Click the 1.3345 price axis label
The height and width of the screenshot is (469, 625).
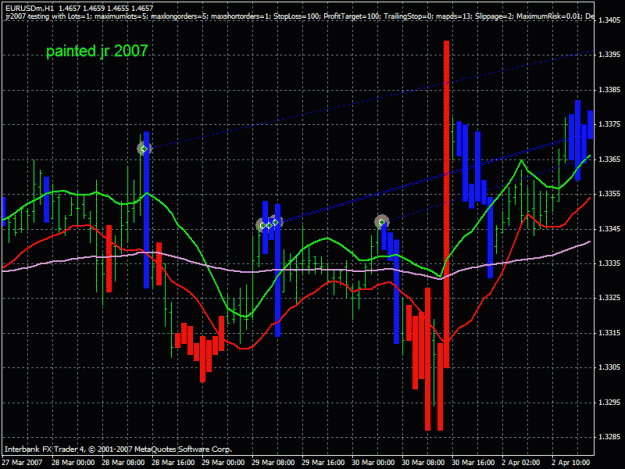pos(609,229)
